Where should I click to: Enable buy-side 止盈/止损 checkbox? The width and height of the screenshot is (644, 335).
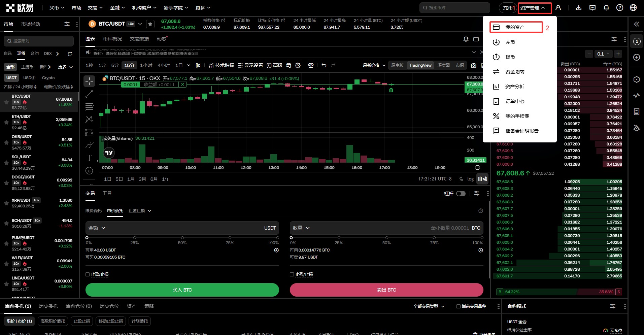pyautogui.click(x=88, y=274)
